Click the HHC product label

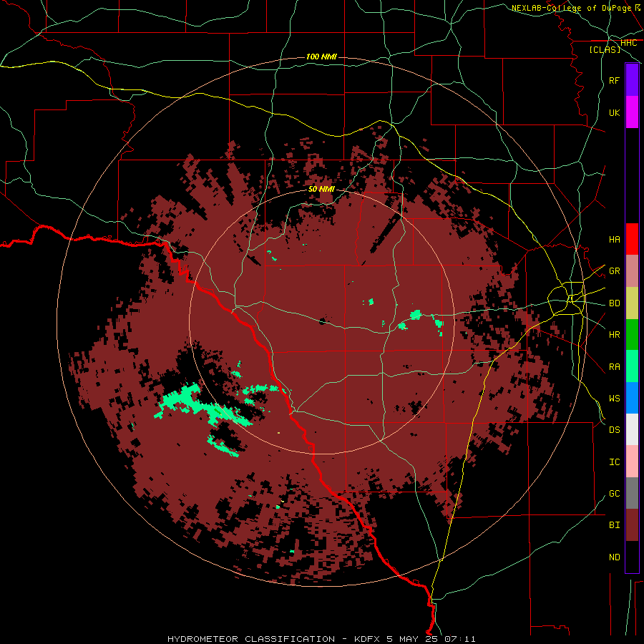(x=628, y=43)
